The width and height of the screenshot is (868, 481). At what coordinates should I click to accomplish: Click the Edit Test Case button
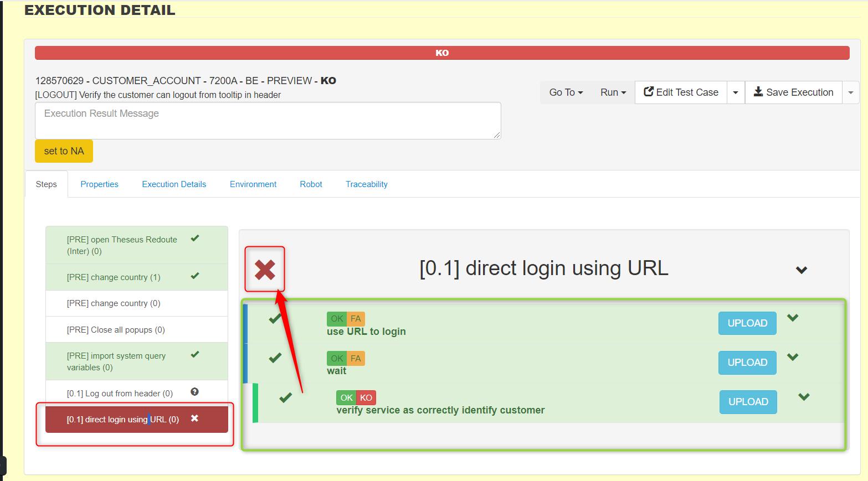[x=681, y=92]
